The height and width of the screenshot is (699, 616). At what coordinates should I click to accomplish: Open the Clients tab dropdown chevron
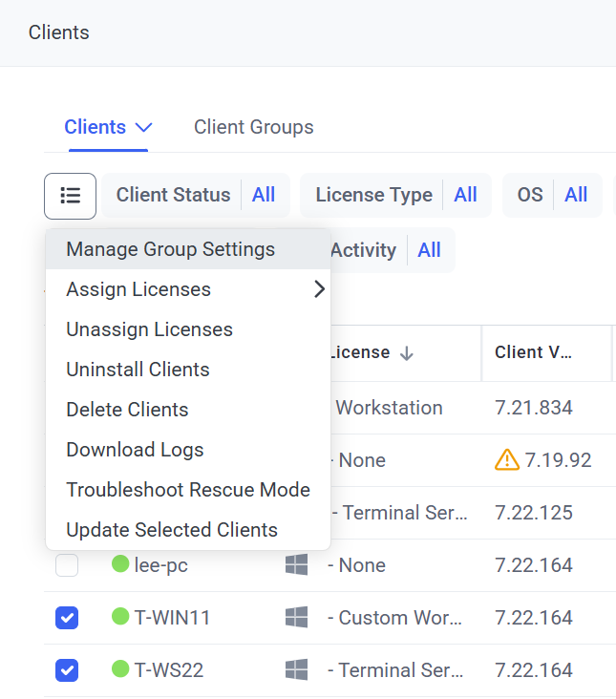(144, 127)
